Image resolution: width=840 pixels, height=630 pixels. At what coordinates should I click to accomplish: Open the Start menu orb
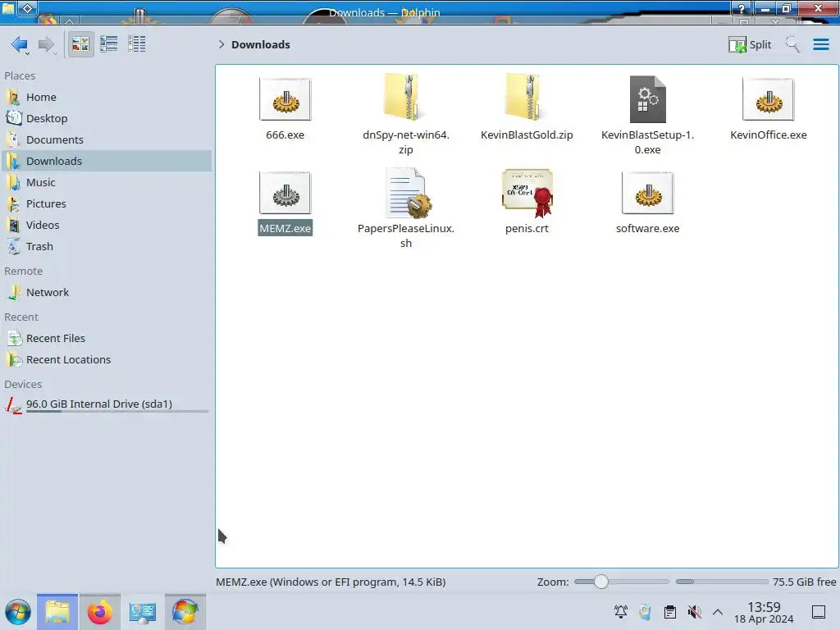(18, 612)
